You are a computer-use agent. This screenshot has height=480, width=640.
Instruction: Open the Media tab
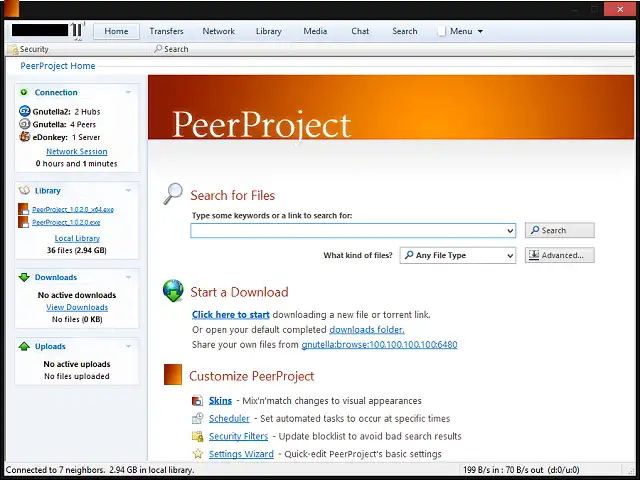(x=315, y=31)
